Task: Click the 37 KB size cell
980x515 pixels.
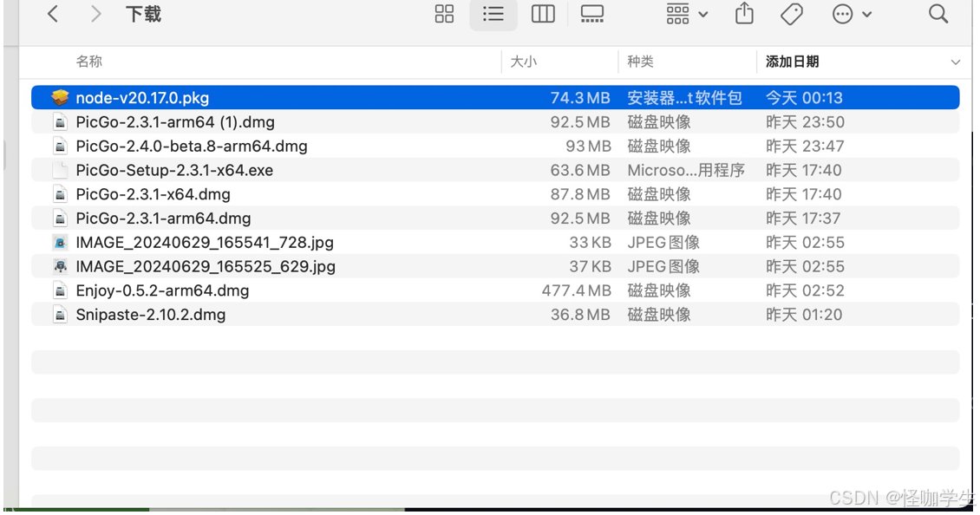Action: tap(590, 266)
